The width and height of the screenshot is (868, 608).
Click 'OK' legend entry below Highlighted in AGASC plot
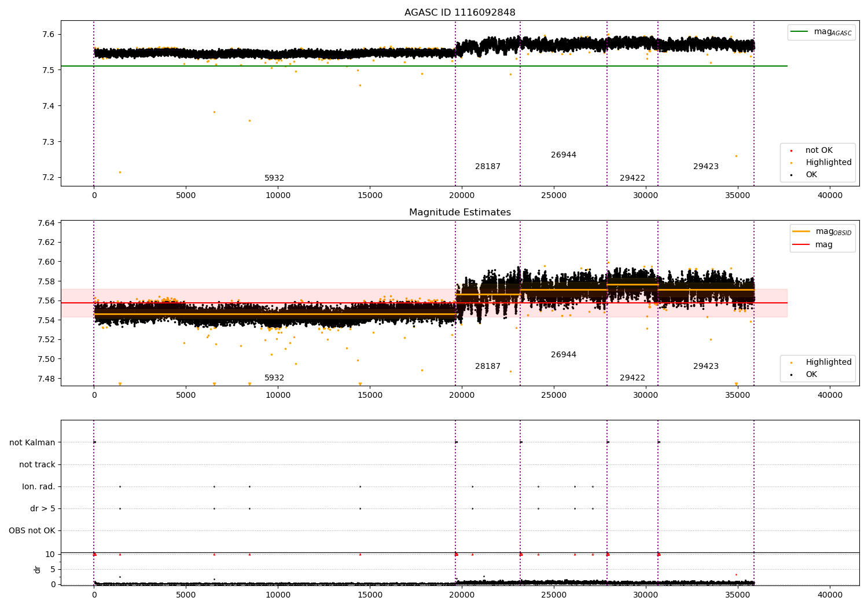coord(811,175)
